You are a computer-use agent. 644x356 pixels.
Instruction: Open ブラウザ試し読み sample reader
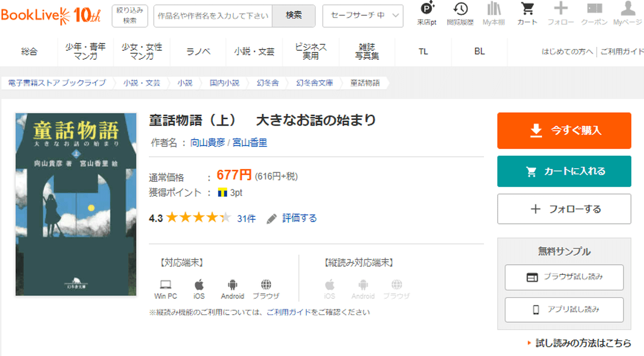(564, 277)
